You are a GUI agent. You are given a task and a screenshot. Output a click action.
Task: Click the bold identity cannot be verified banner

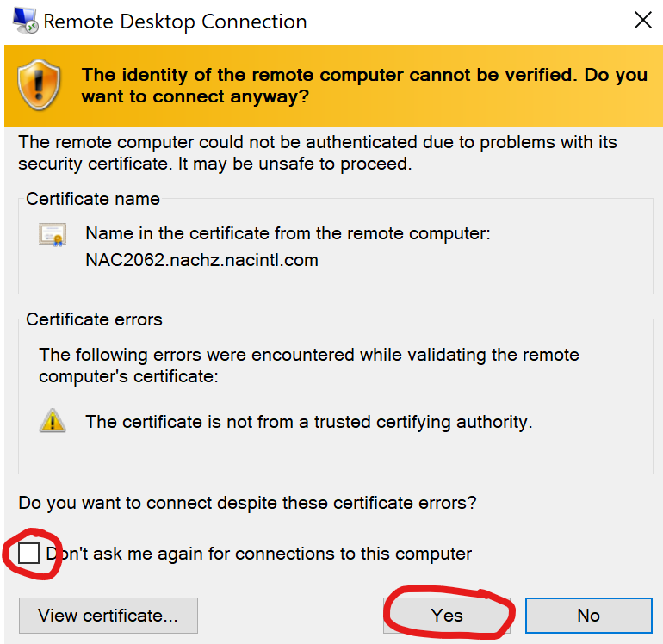(x=364, y=85)
